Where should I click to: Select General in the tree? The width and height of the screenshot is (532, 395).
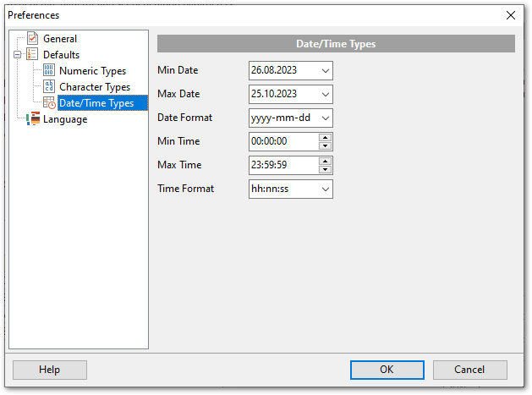pos(60,39)
